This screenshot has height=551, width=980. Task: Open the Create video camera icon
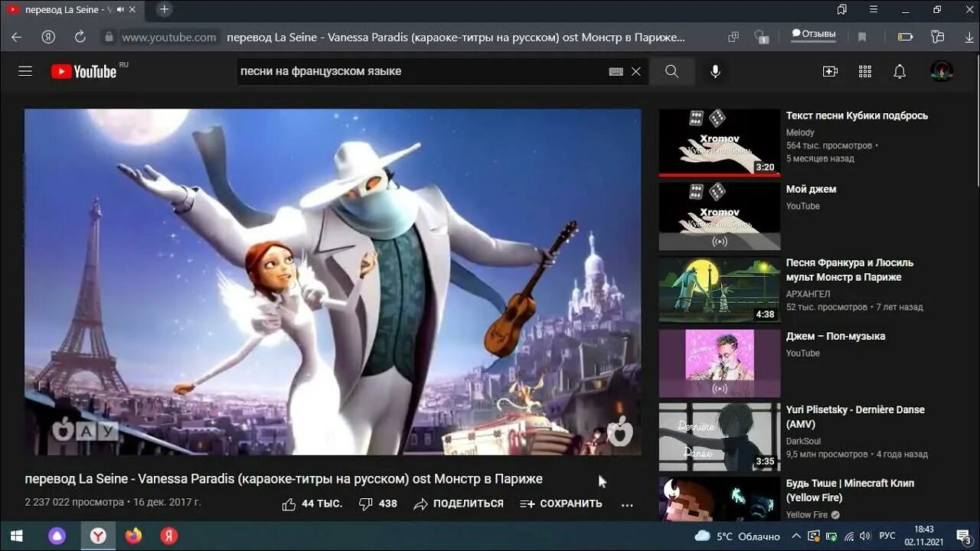[x=830, y=71]
